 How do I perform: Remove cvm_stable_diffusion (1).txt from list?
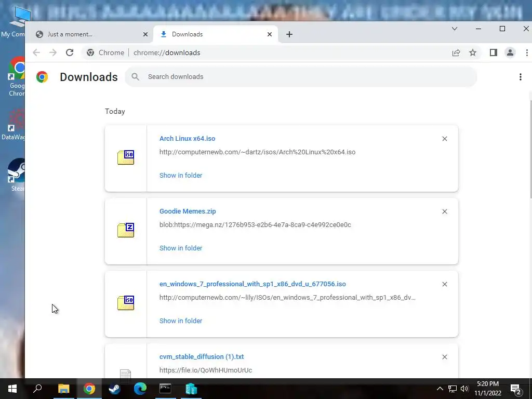445,357
